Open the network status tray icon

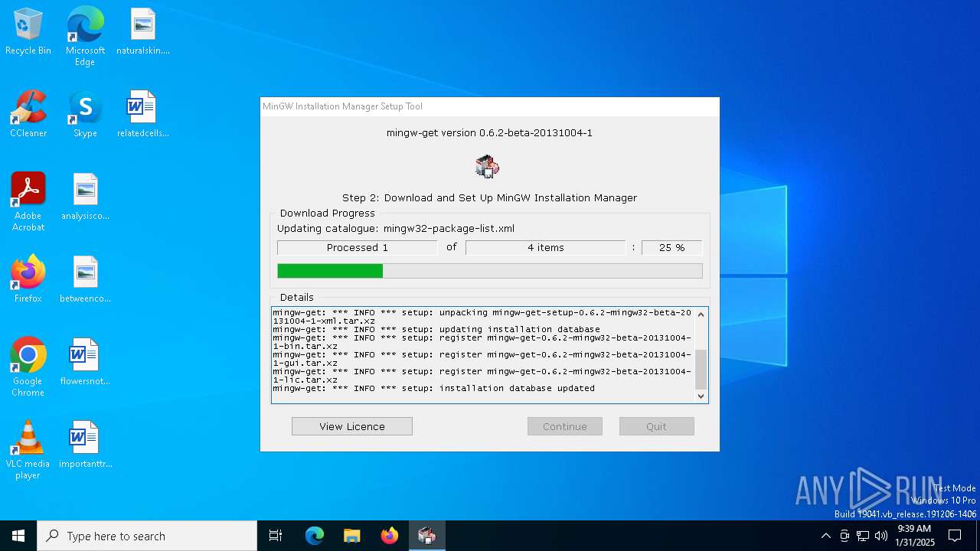coord(863,536)
